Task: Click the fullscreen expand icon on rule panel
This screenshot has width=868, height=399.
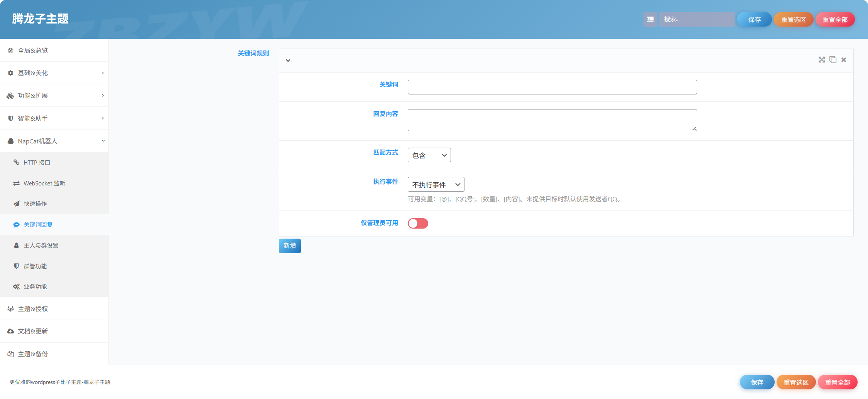Action: 822,60
